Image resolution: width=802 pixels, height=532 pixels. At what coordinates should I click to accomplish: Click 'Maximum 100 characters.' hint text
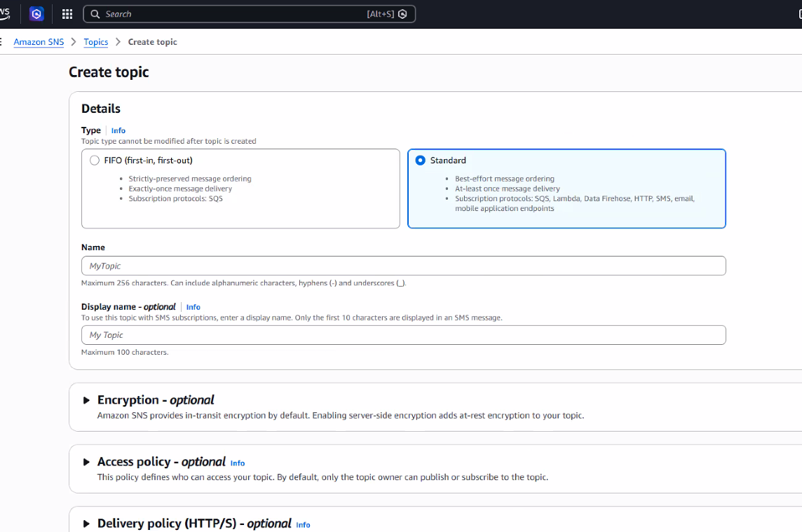point(125,352)
